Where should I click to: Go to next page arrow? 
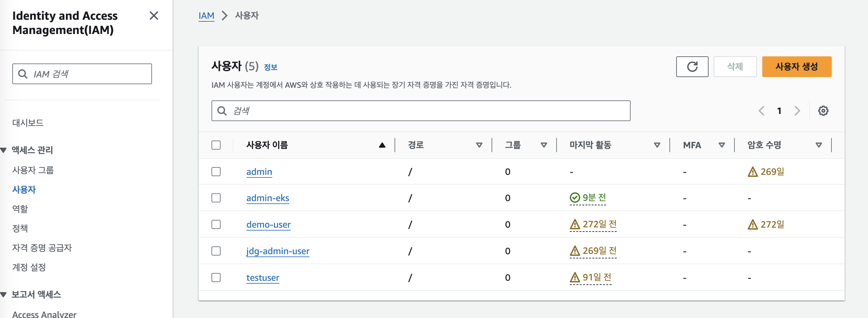[797, 111]
